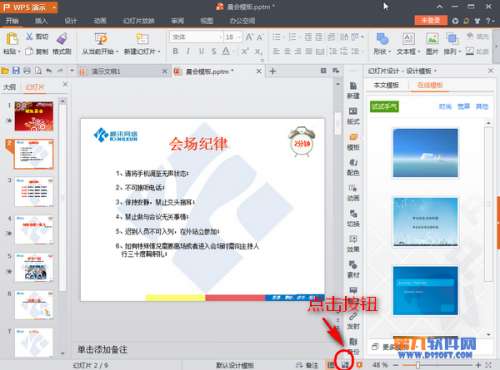Click the Picture (图片) insert icon
Viewport: 500px width, 370px height.
pos(432,39)
